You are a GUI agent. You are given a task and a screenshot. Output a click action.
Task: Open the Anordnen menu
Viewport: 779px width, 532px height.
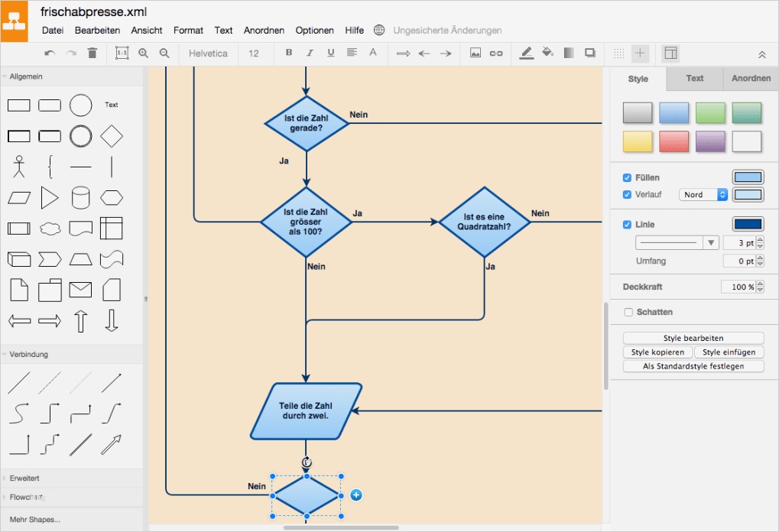tap(264, 31)
